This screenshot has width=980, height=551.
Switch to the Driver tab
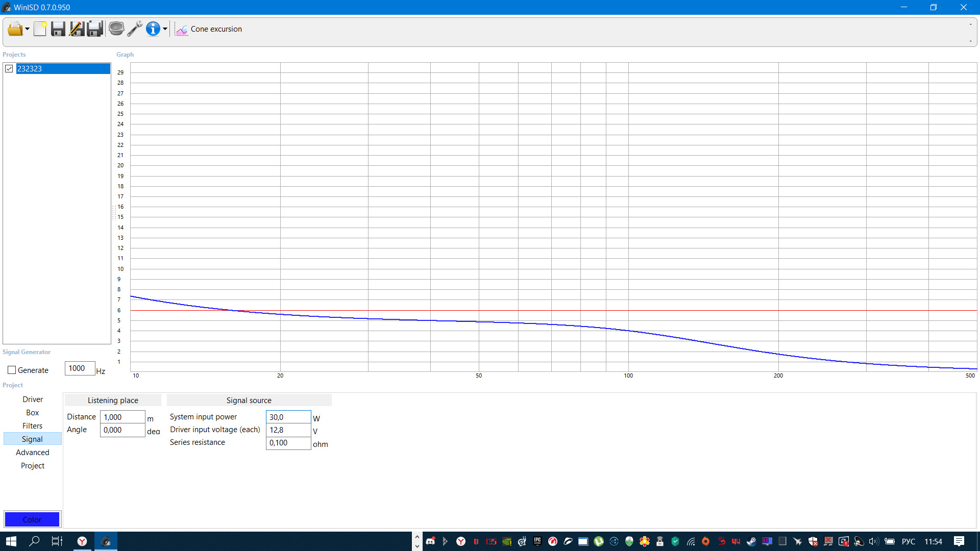(x=33, y=399)
